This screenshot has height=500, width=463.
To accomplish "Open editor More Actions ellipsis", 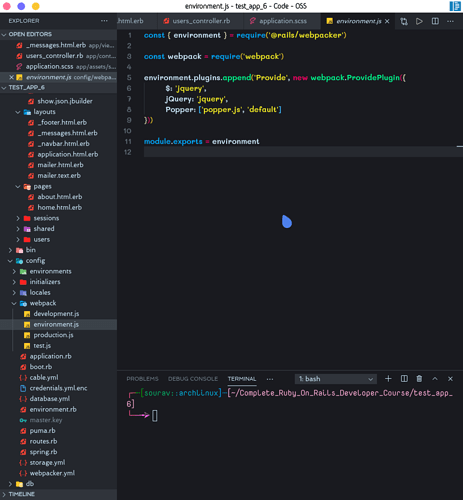I will (450, 21).
